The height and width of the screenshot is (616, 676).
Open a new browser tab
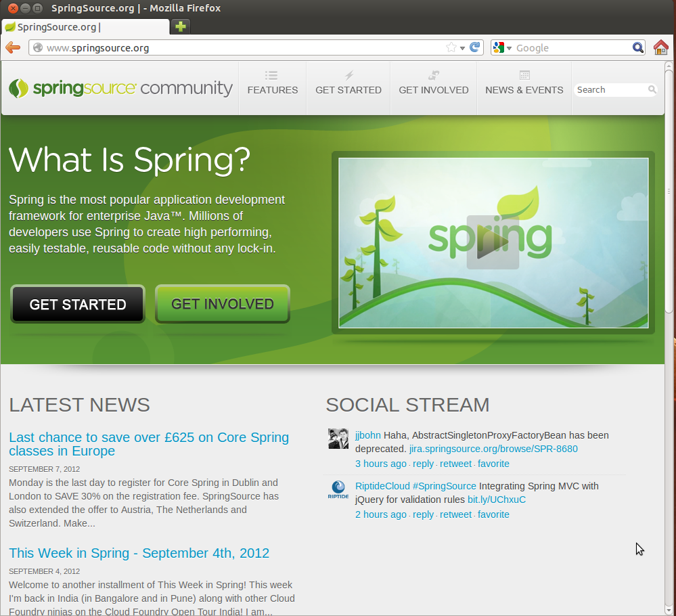(x=181, y=27)
